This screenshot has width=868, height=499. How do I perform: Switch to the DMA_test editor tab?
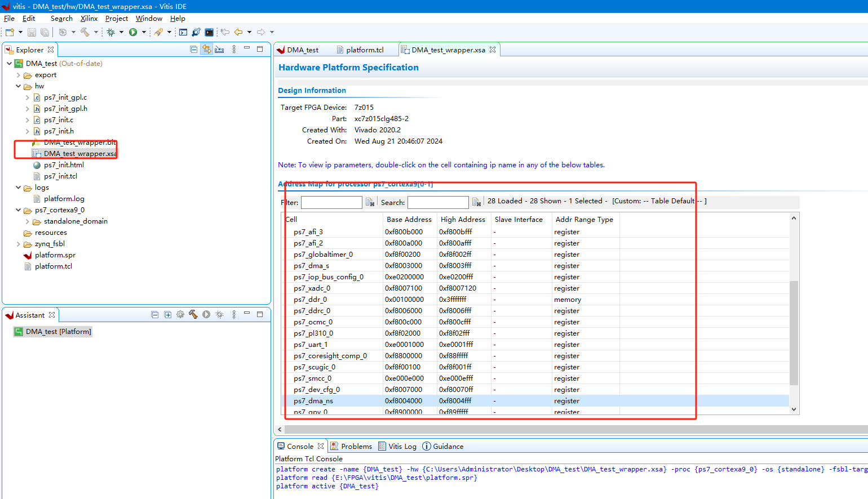(x=298, y=50)
